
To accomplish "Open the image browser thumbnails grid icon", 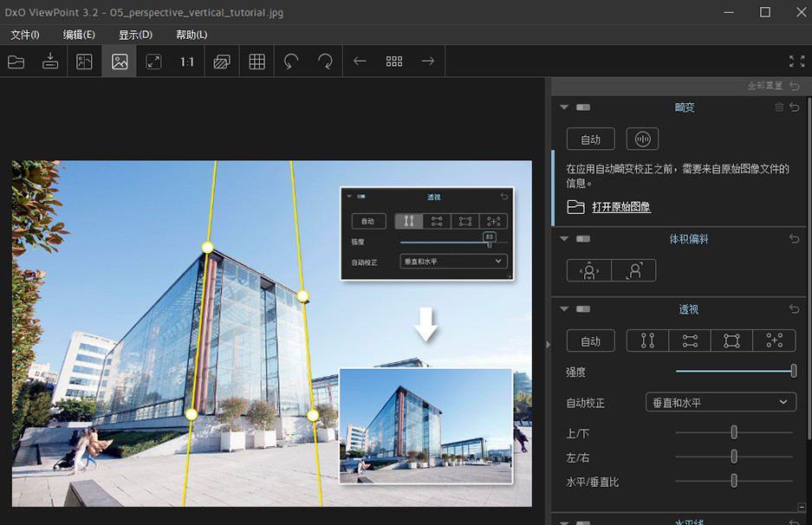I will [x=394, y=62].
